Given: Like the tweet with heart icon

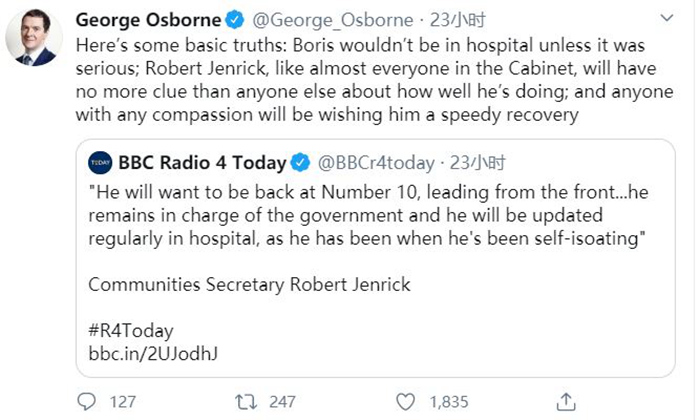Looking at the screenshot, I should [404, 401].
